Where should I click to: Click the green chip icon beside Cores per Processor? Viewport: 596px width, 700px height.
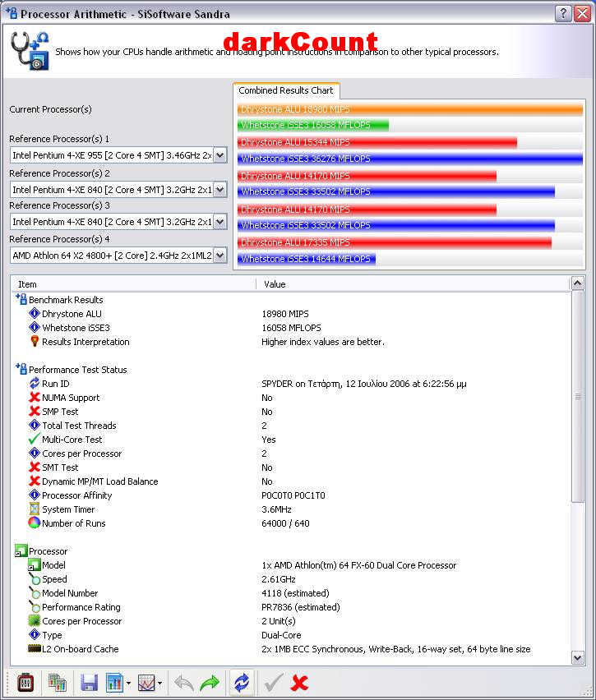pos(35,620)
